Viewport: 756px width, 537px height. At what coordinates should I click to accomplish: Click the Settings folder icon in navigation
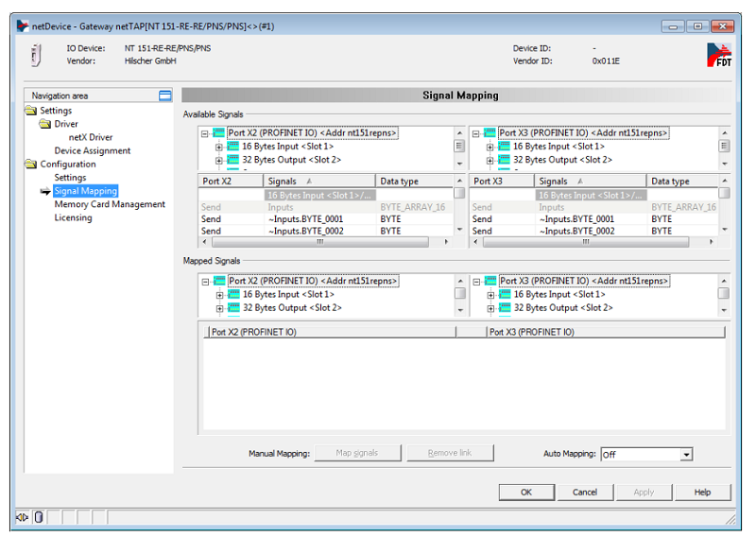[x=31, y=111]
